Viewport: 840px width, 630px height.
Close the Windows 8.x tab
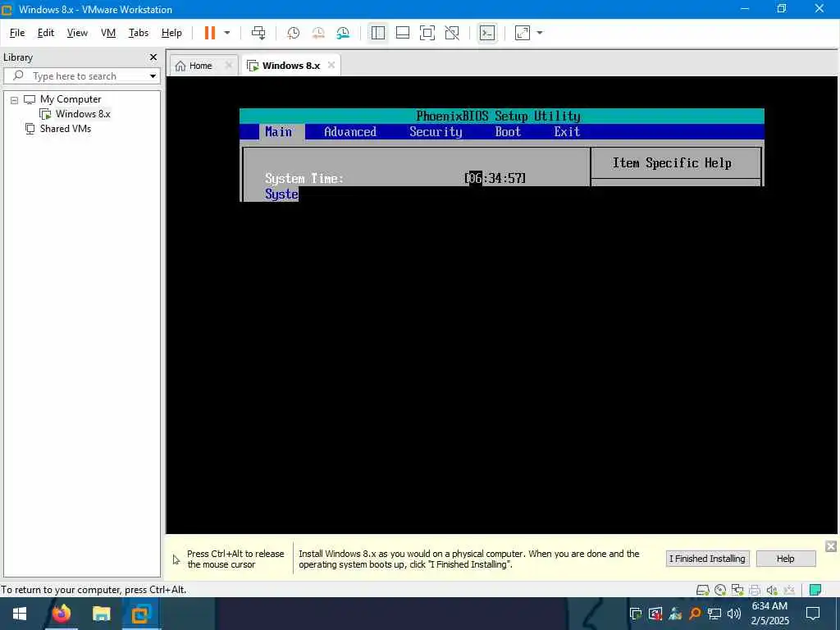pos(331,65)
